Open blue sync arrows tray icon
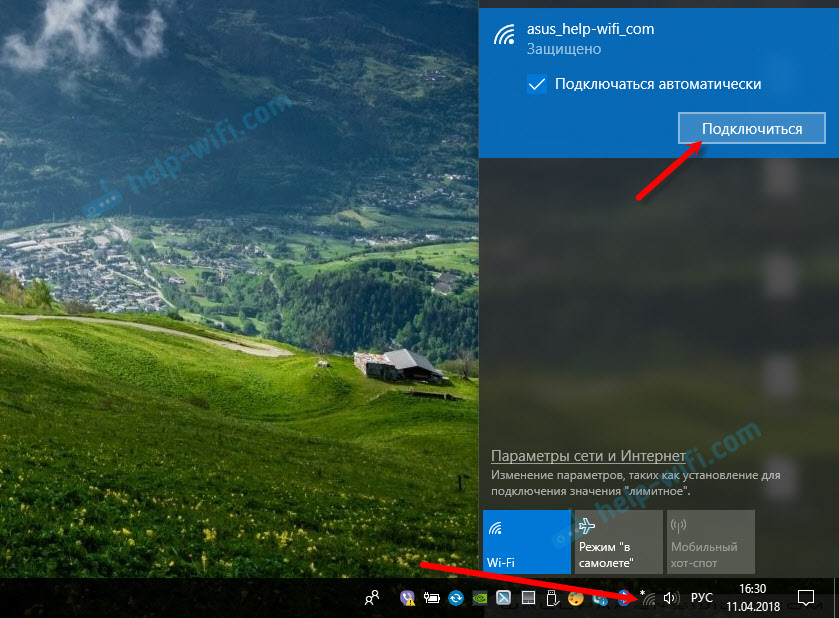 coord(456,598)
